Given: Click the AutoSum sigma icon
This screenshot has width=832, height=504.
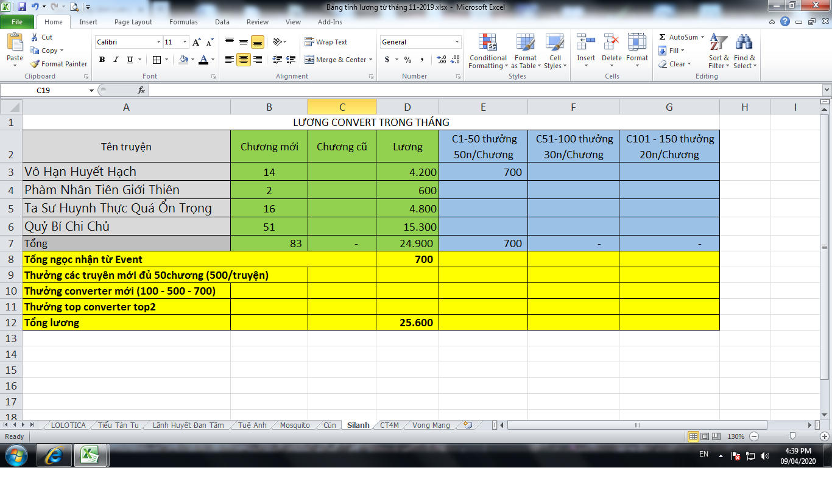Looking at the screenshot, I should pyautogui.click(x=663, y=37).
